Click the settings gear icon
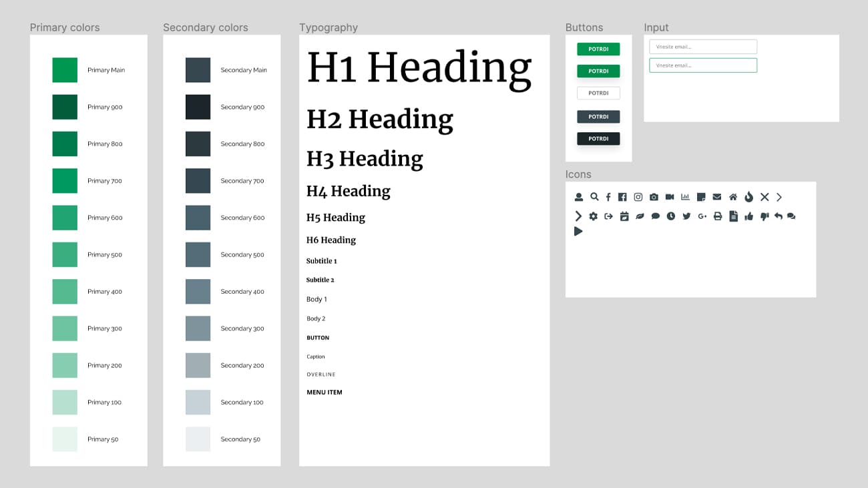The image size is (868, 488). coord(593,216)
